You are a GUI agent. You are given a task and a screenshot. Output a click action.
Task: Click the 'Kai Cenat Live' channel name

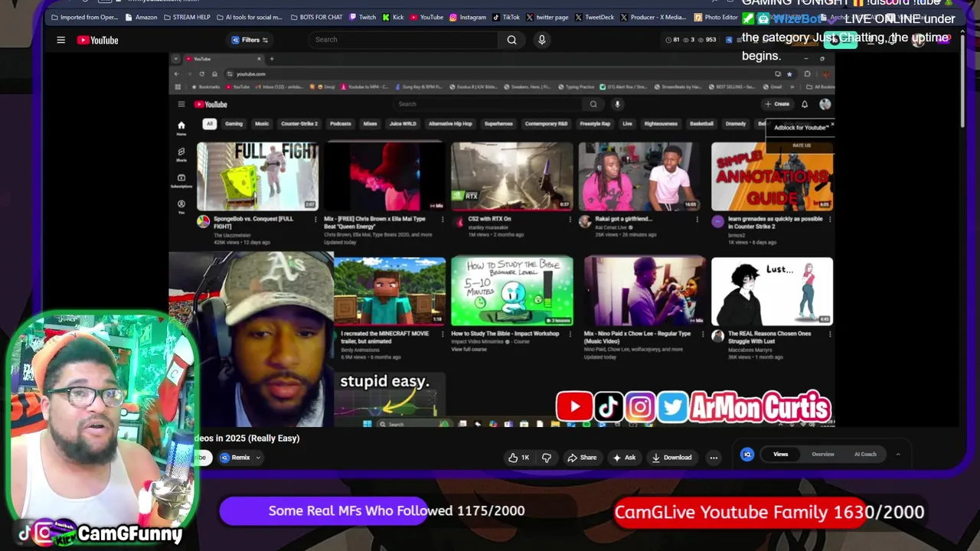(612, 227)
